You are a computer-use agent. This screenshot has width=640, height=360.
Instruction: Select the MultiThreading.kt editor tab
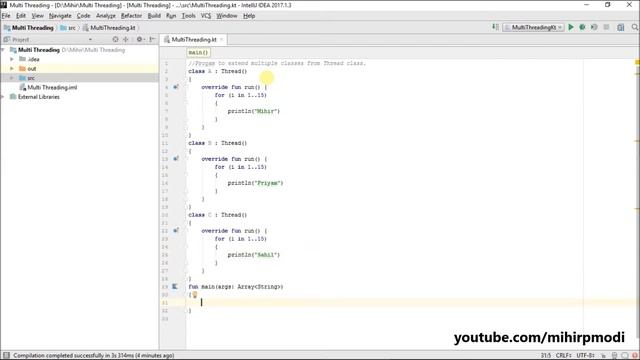[x=194, y=40]
